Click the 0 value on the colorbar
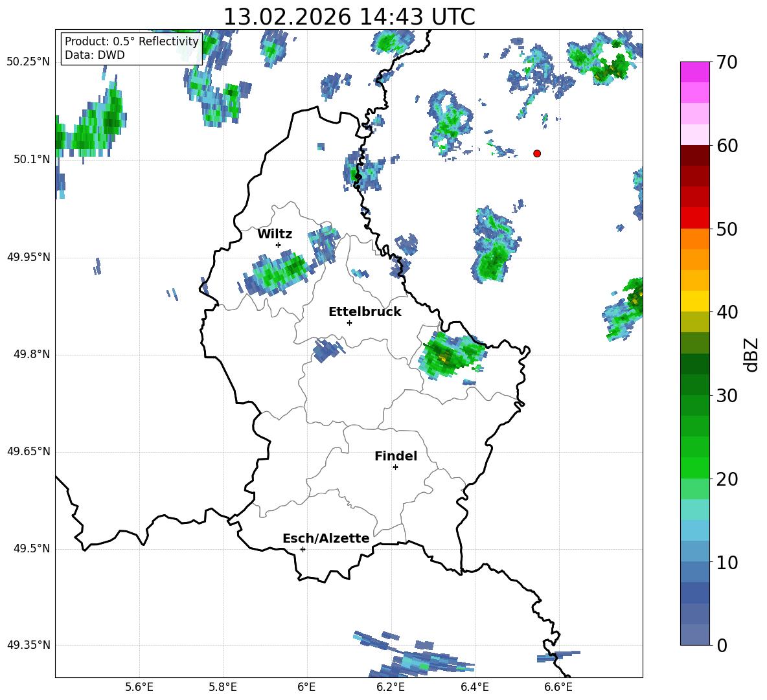 pyautogui.click(x=722, y=645)
